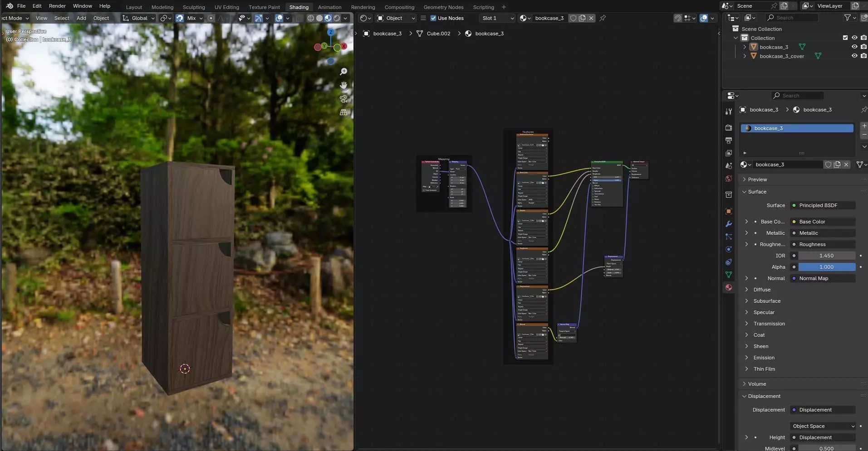Expand the Volume panel
Screen dimensions: 868x451
point(757,384)
